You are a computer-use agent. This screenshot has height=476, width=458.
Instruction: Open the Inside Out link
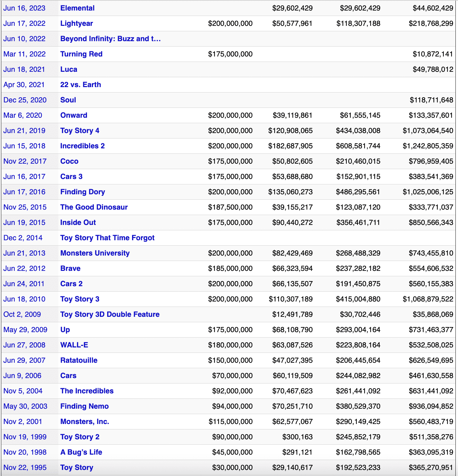[x=78, y=223]
